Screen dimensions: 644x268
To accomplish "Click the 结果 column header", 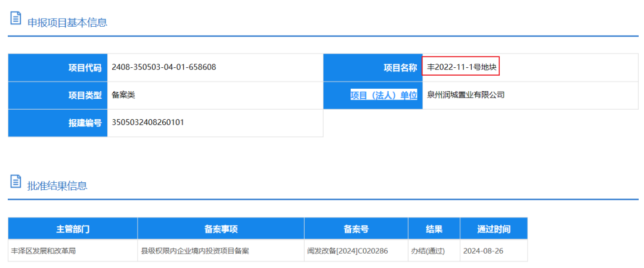I will coord(434,229).
